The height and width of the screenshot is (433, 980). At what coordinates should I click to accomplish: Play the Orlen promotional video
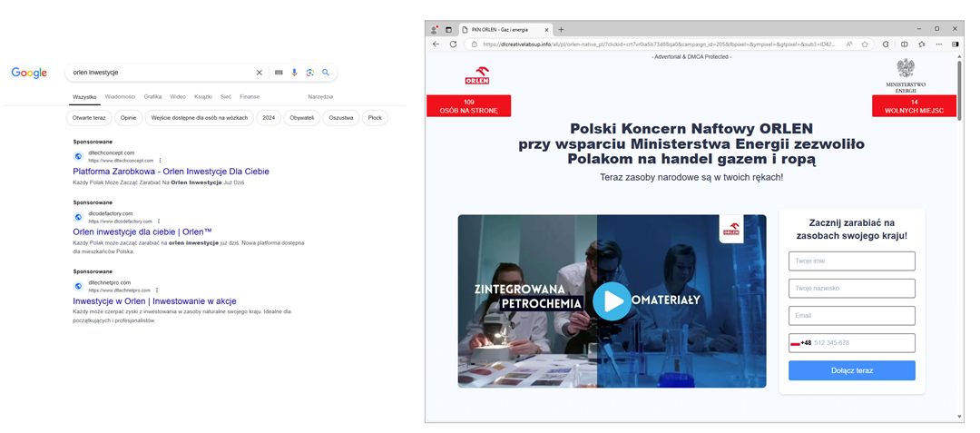(612, 301)
